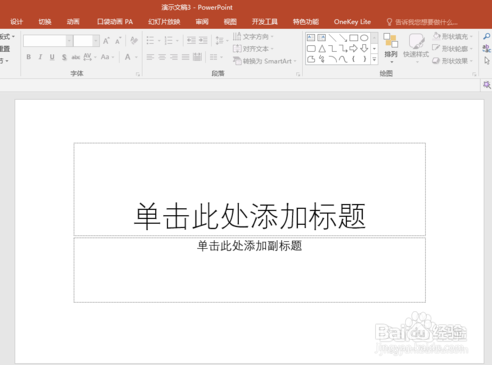Pick the elbow connector shape
492x365 pixels.
(332, 49)
